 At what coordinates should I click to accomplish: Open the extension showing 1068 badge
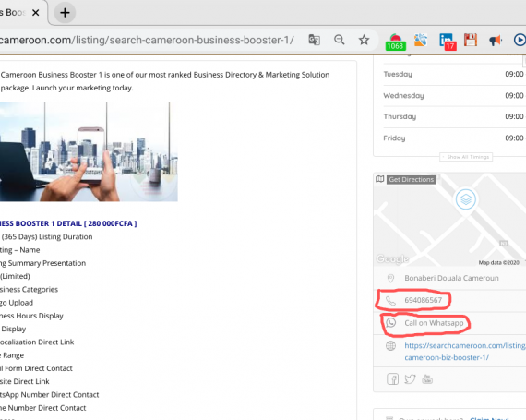396,42
